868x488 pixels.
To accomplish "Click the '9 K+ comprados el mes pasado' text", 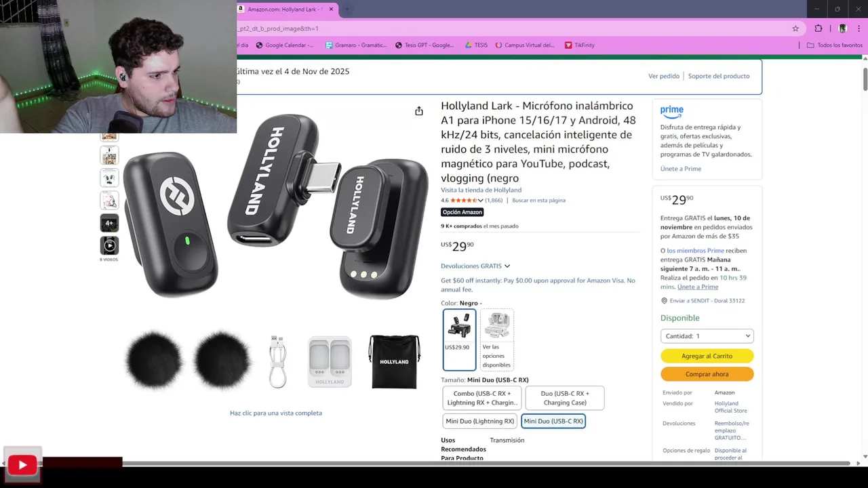I will click(x=479, y=226).
